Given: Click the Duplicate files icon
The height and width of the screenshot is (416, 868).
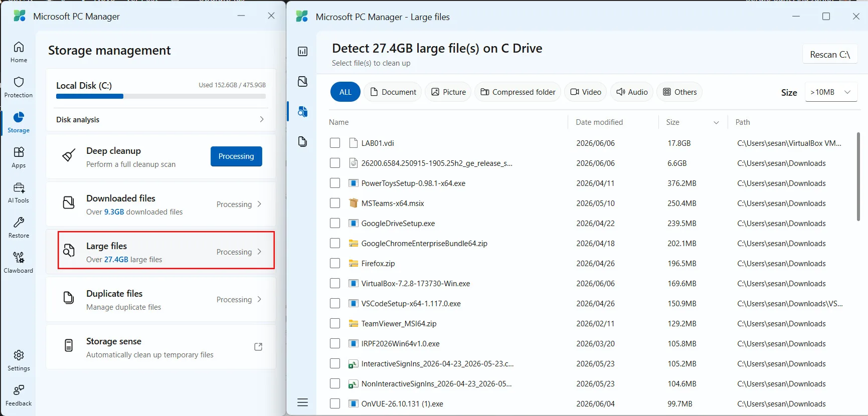Looking at the screenshot, I should (69, 298).
